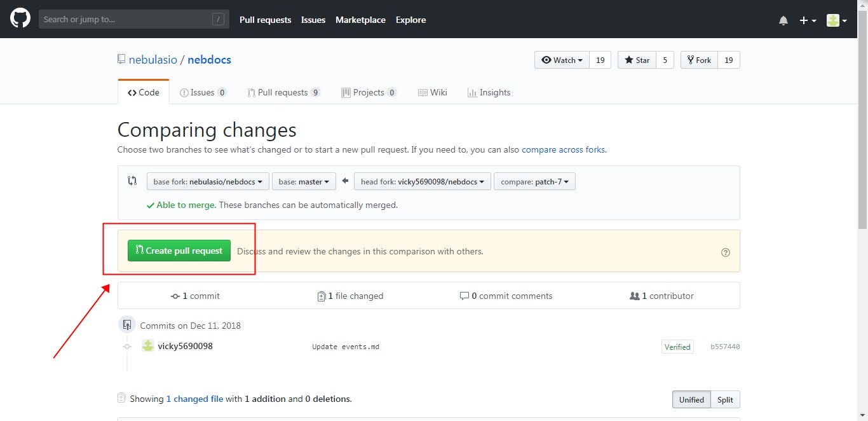Switch to the Code tab
This screenshot has height=421, width=868.
[144, 92]
